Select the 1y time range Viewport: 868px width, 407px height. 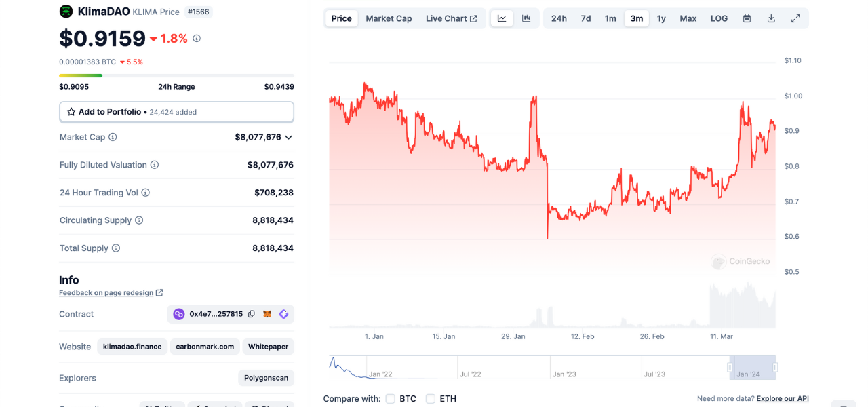point(661,18)
